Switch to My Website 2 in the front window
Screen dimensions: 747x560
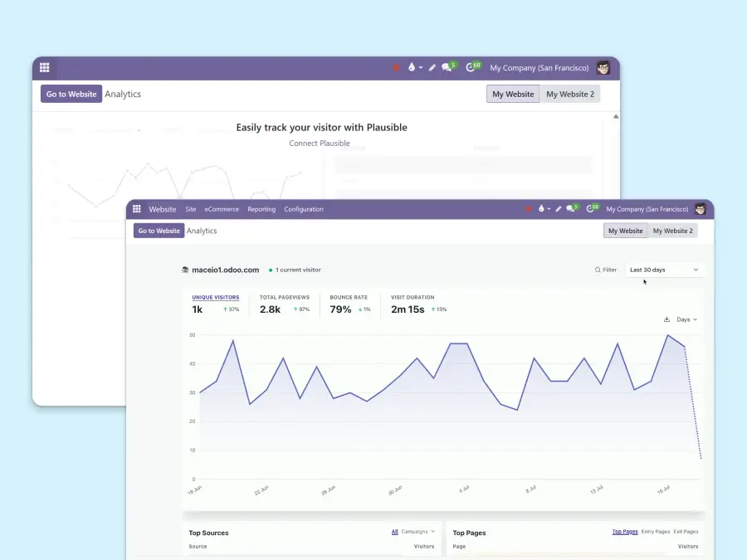click(x=672, y=231)
